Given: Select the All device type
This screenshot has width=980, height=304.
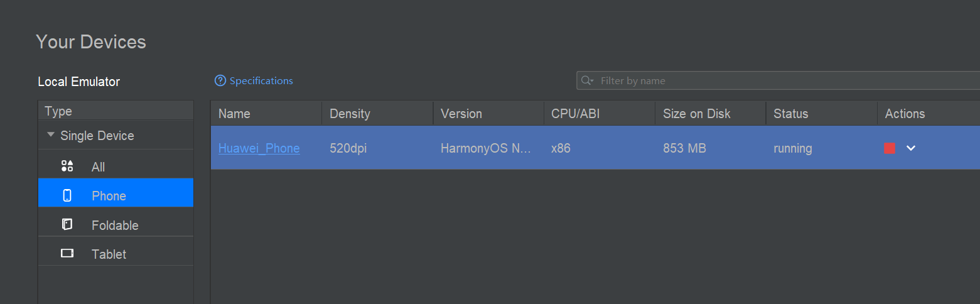Looking at the screenshot, I should (x=116, y=167).
